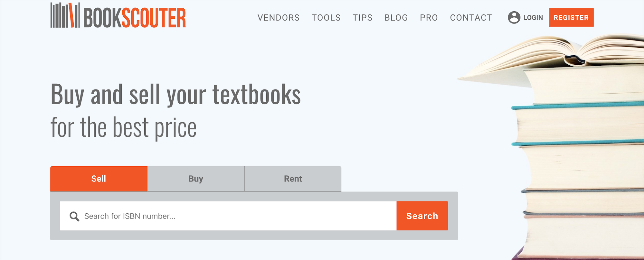Image resolution: width=644 pixels, height=260 pixels.
Task: Go to the Tools menu item
Action: tap(326, 18)
